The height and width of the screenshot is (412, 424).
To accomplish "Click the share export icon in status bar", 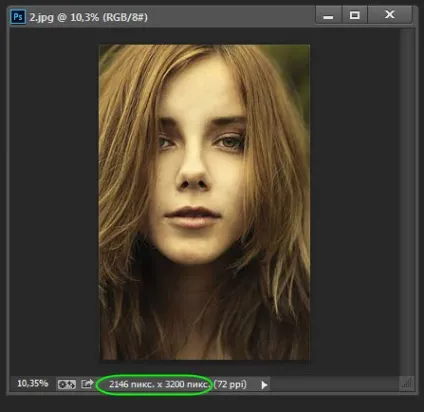I will click(87, 384).
